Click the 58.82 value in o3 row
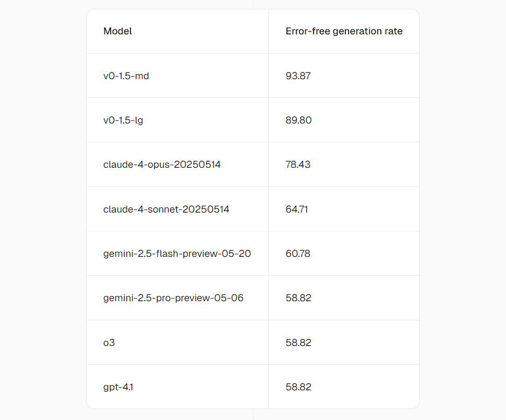 [298, 343]
